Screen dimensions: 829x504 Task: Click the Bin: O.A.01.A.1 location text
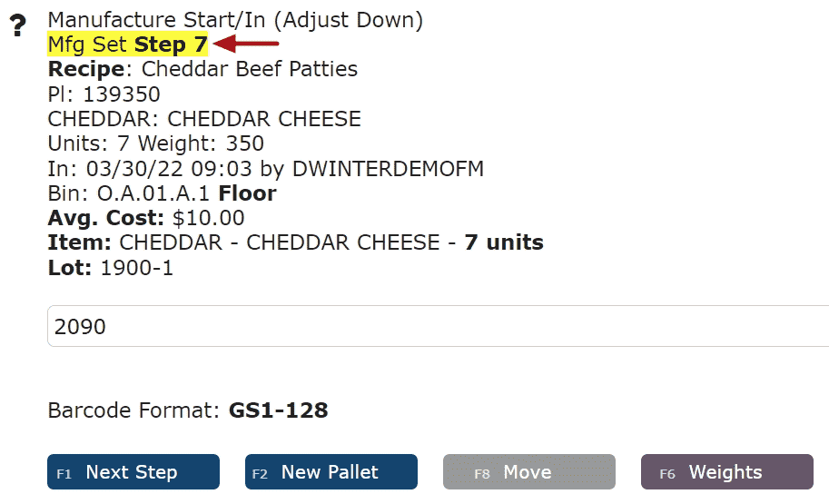[128, 193]
